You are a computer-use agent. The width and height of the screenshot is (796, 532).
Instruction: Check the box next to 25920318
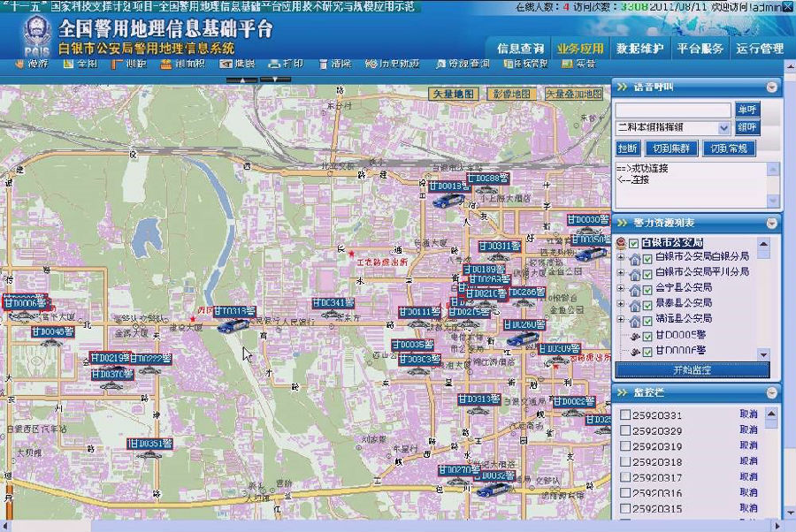625,461
